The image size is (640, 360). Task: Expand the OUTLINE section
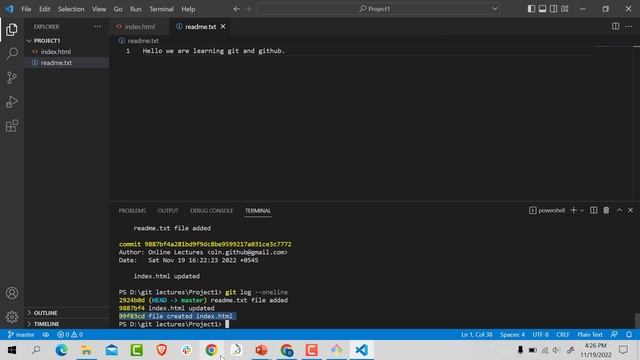tap(45, 313)
